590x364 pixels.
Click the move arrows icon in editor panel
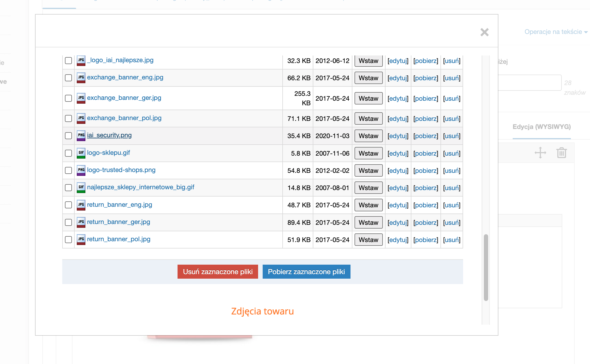tap(540, 153)
